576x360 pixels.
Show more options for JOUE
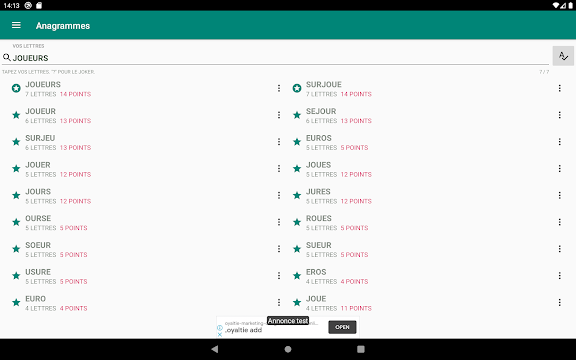tap(559, 303)
